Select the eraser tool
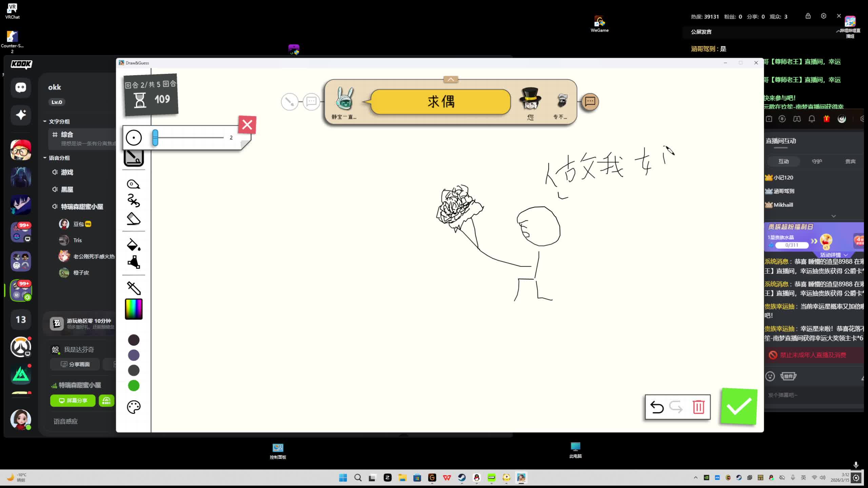868x488 pixels. pyautogui.click(x=133, y=219)
